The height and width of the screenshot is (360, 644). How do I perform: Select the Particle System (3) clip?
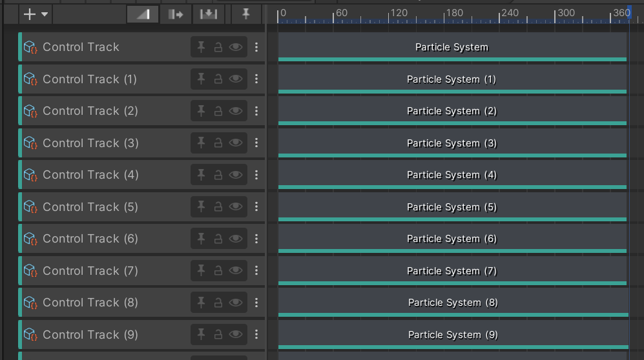coord(452,143)
